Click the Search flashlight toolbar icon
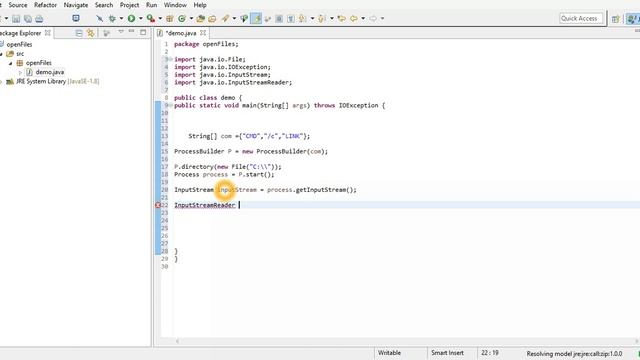 coord(225,18)
